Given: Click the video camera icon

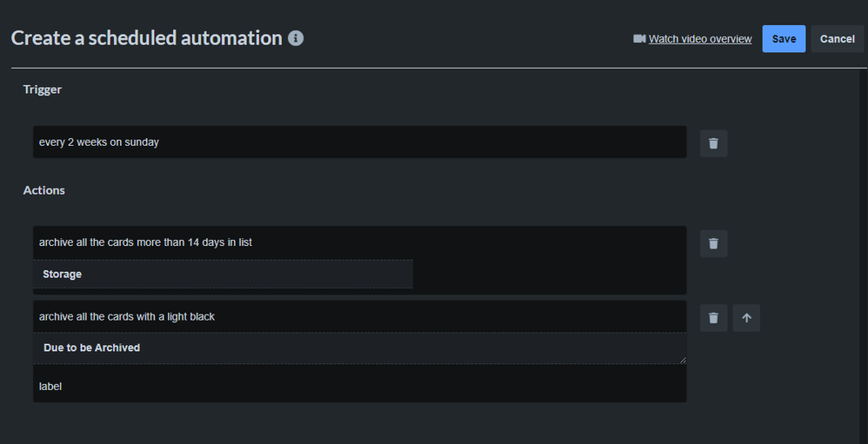Looking at the screenshot, I should [x=639, y=39].
